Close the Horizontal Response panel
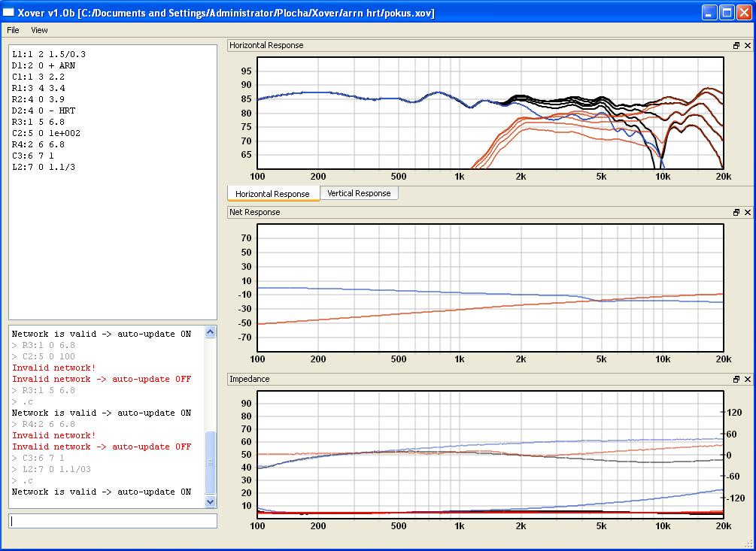 pyautogui.click(x=748, y=46)
